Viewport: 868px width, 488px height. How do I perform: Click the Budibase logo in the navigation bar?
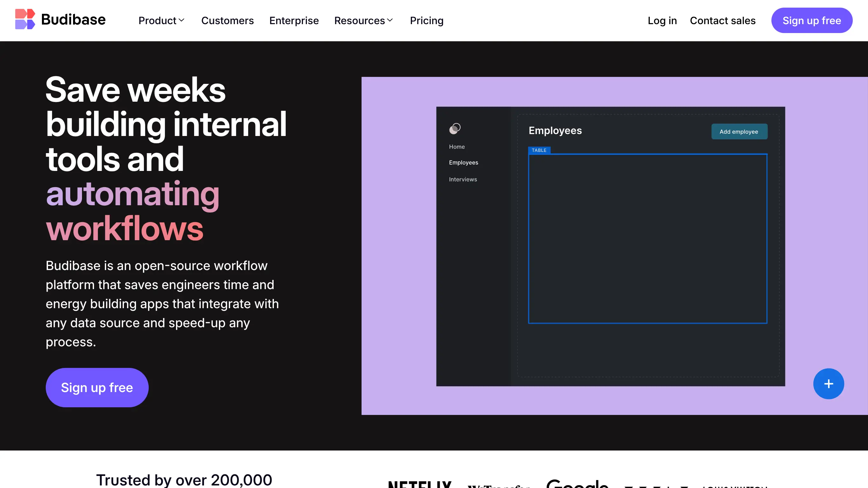tap(60, 20)
